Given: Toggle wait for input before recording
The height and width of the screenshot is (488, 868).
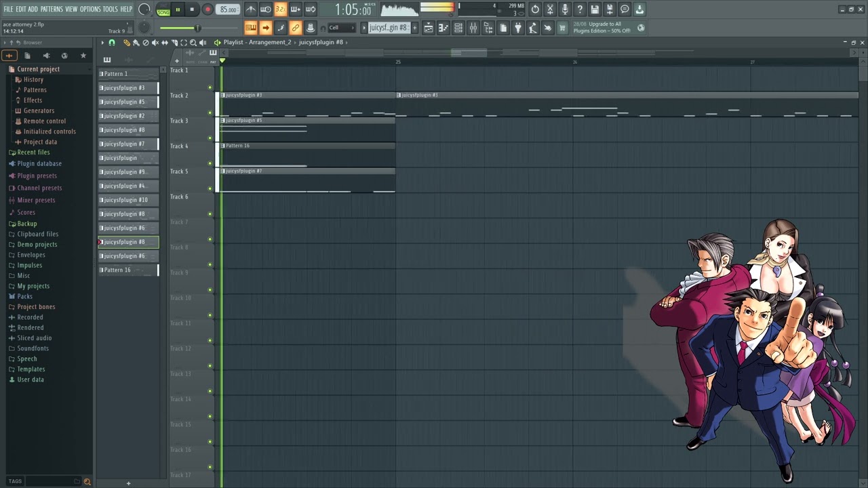Looking at the screenshot, I should click(266, 9).
